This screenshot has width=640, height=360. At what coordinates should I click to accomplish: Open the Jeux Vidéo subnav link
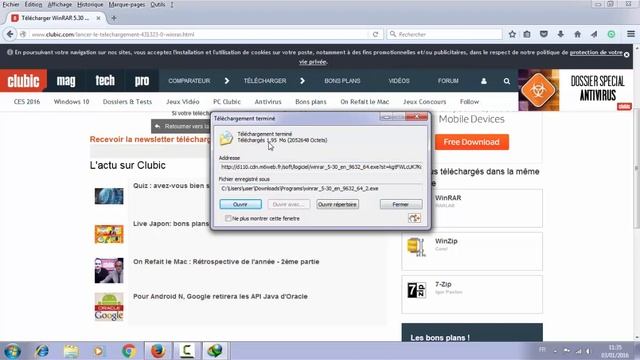pyautogui.click(x=182, y=102)
